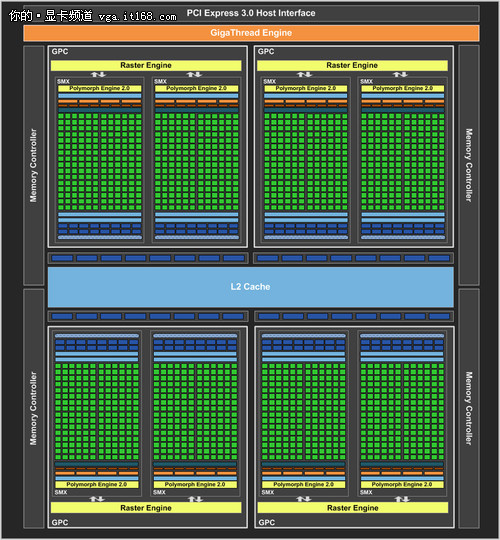
Task: Click Raster Engine bar in lower-right GPC
Action: click(353, 508)
